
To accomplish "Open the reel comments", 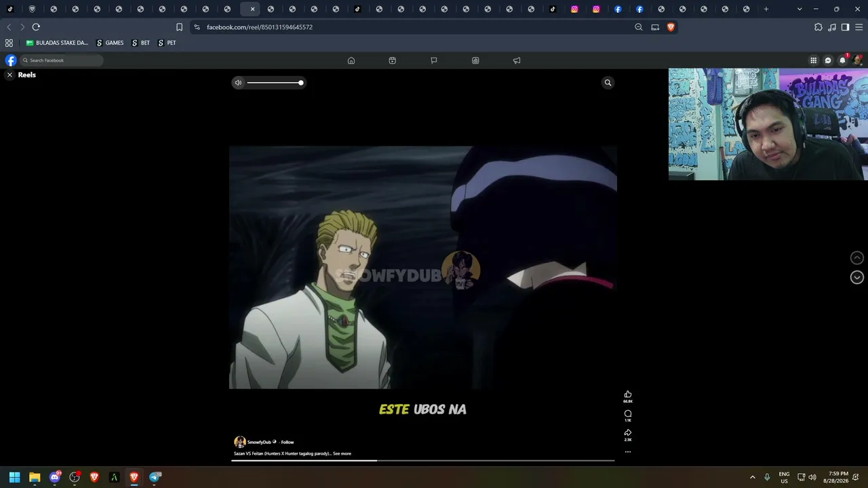I will point(628,413).
